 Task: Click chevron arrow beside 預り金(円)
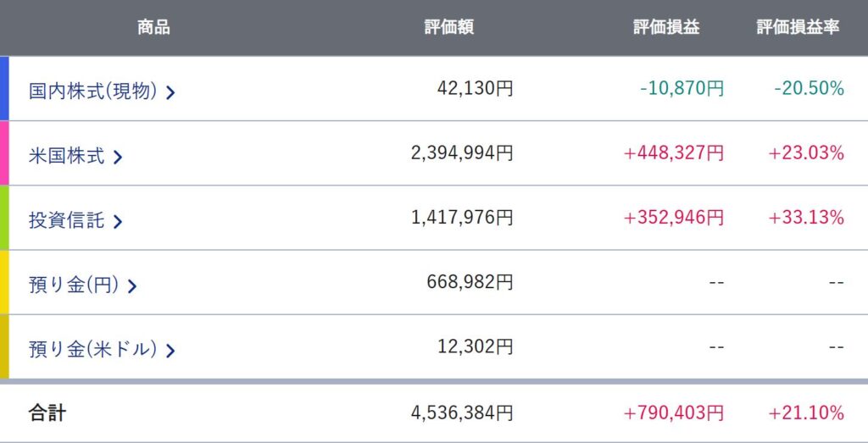pos(131,286)
